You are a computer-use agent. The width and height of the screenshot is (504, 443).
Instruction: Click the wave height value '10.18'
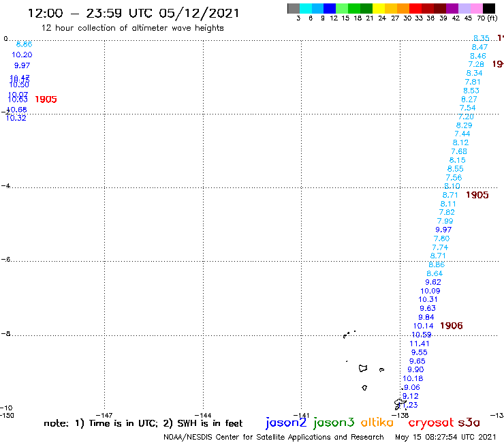tap(413, 379)
